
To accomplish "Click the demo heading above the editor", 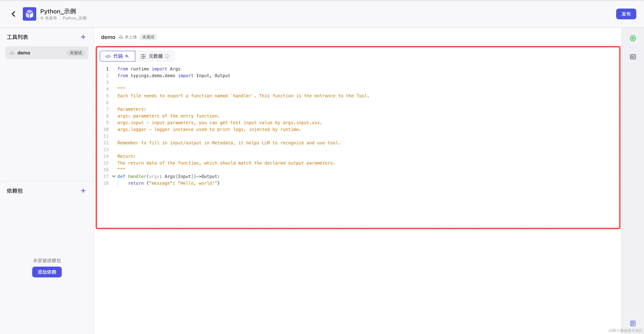I will (108, 37).
